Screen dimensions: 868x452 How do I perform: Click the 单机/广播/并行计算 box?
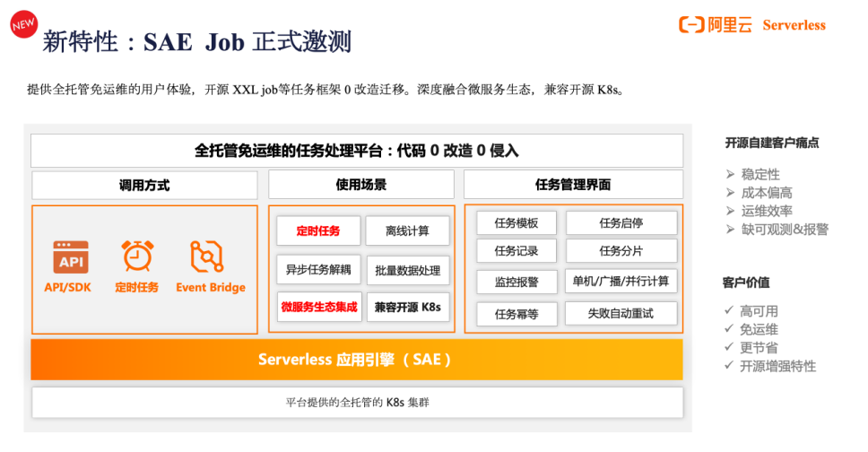coord(621,281)
